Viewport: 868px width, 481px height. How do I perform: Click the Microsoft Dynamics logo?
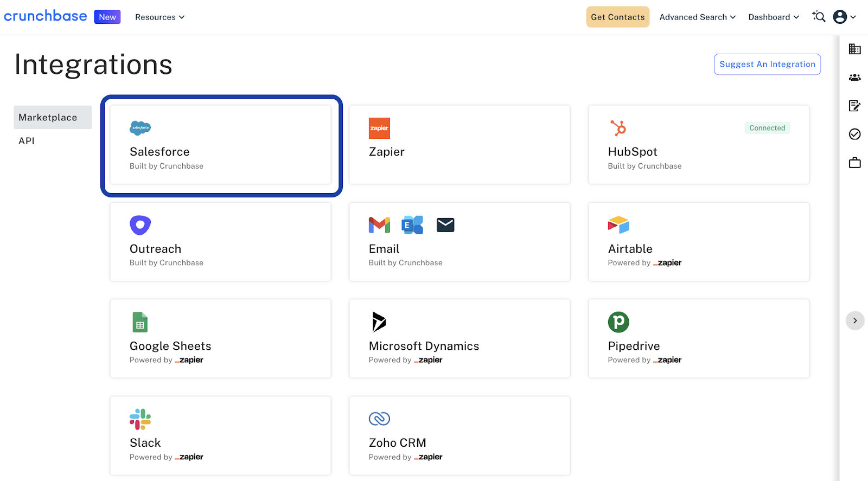[379, 322]
